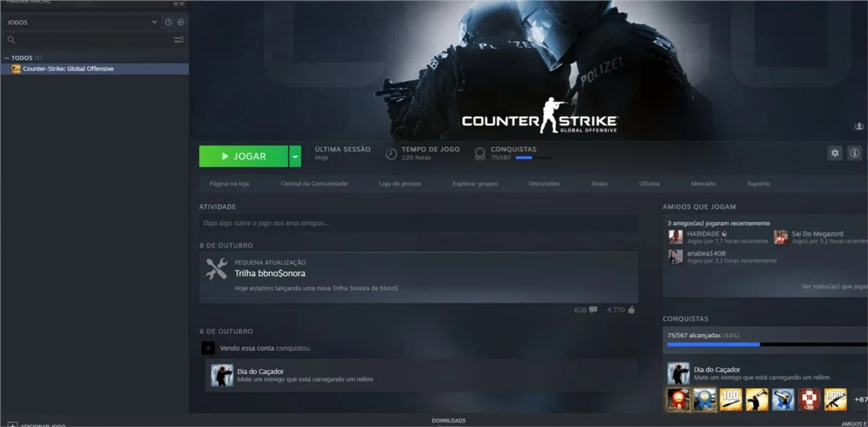Focus the library search field
The width and height of the screenshot is (868, 427).
pyautogui.click(x=93, y=40)
